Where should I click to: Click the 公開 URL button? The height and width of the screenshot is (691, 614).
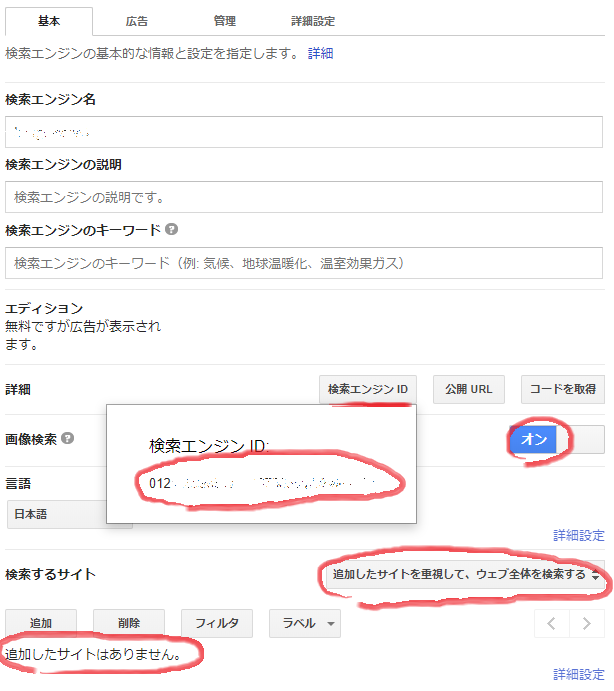pyautogui.click(x=469, y=389)
